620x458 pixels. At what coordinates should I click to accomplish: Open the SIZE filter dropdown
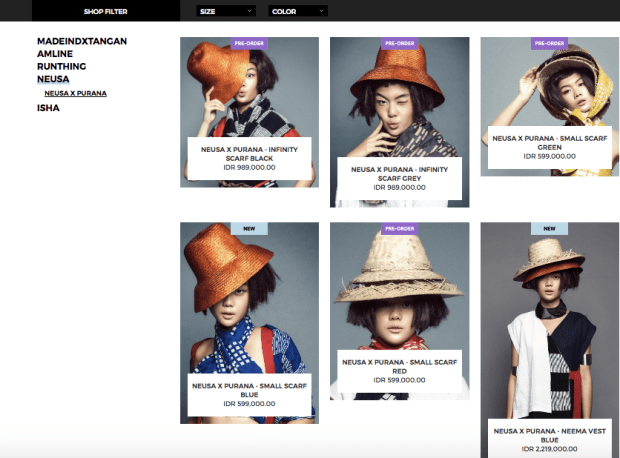coord(226,11)
